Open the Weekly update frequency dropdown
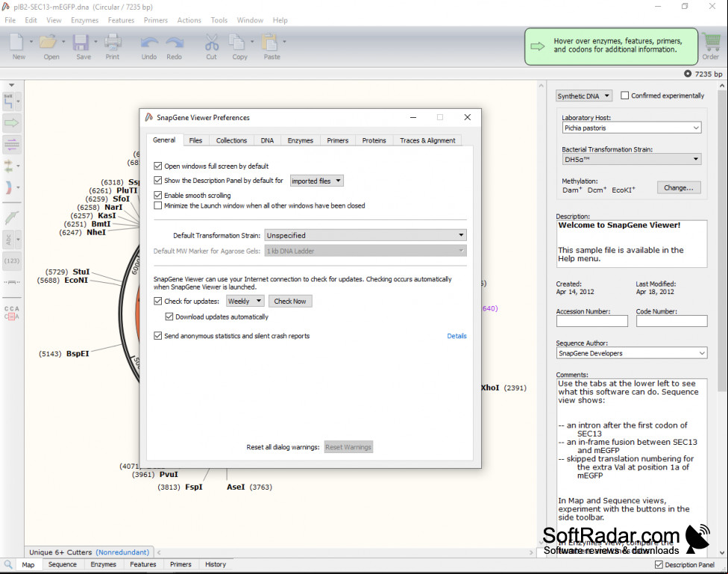The width and height of the screenshot is (728, 574). click(x=245, y=301)
